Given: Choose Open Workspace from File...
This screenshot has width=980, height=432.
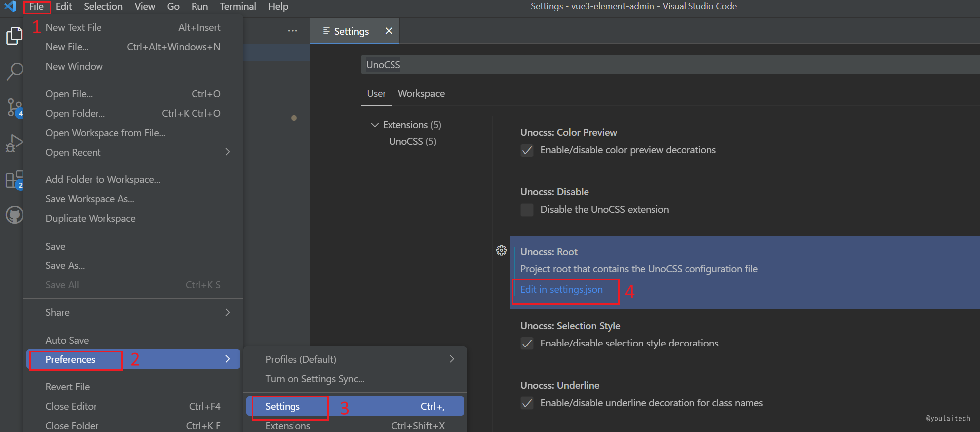Looking at the screenshot, I should [x=133, y=133].
